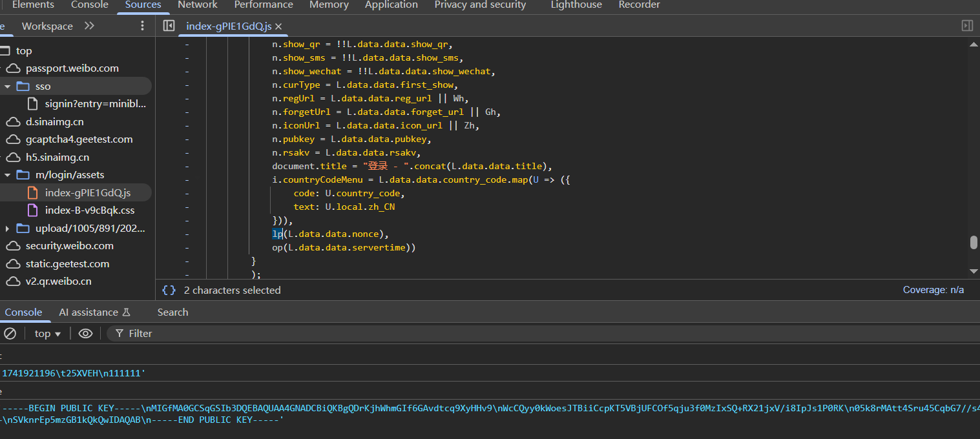980x439 pixels.
Task: Open the Application tab
Action: click(391, 5)
